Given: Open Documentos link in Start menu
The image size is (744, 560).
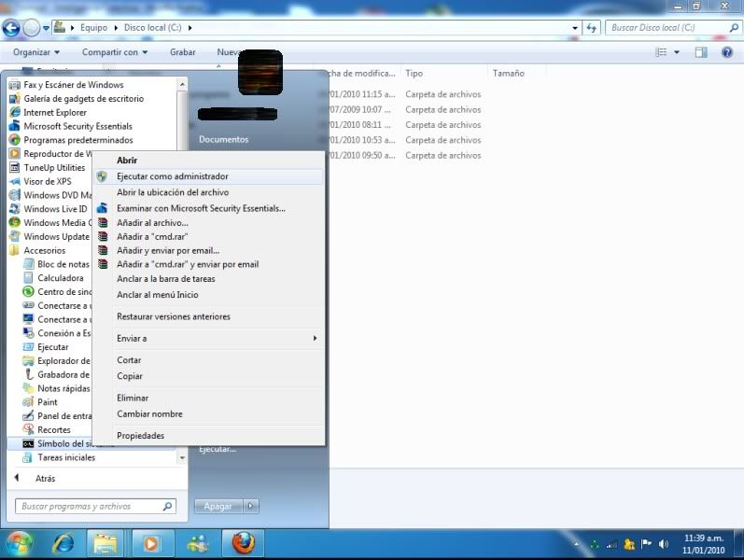Looking at the screenshot, I should coord(223,139).
